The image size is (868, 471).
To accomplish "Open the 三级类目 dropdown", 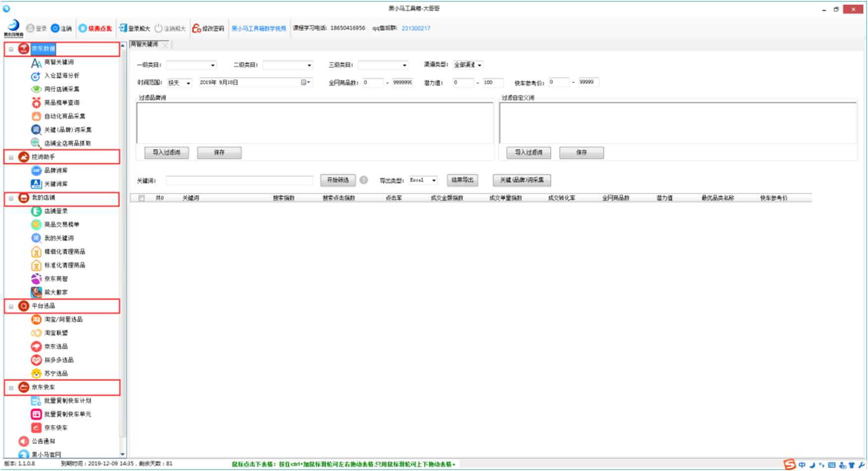I will point(405,65).
